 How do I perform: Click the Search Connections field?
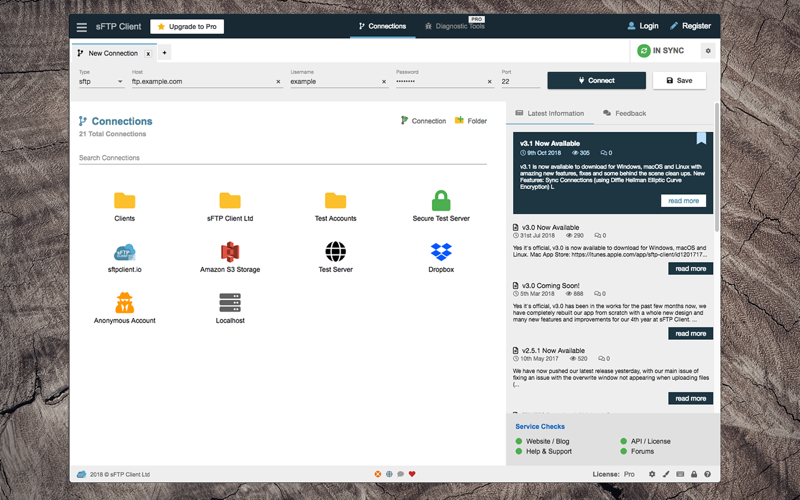[283, 158]
